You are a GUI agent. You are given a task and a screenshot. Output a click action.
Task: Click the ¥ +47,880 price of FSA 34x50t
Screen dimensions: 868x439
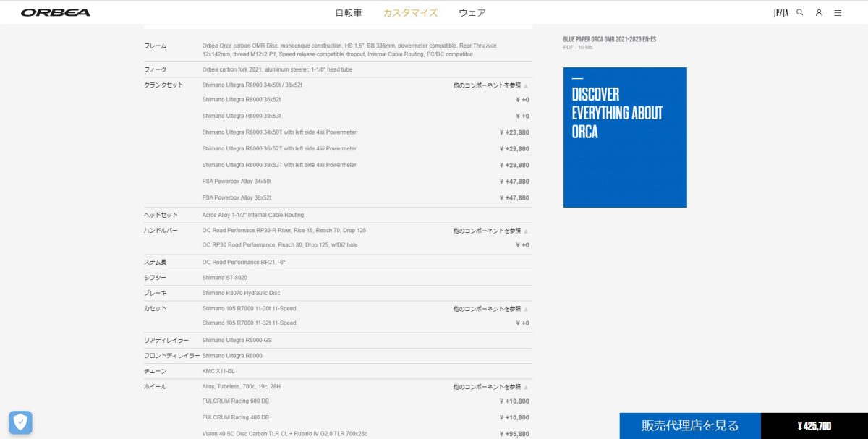tap(514, 182)
